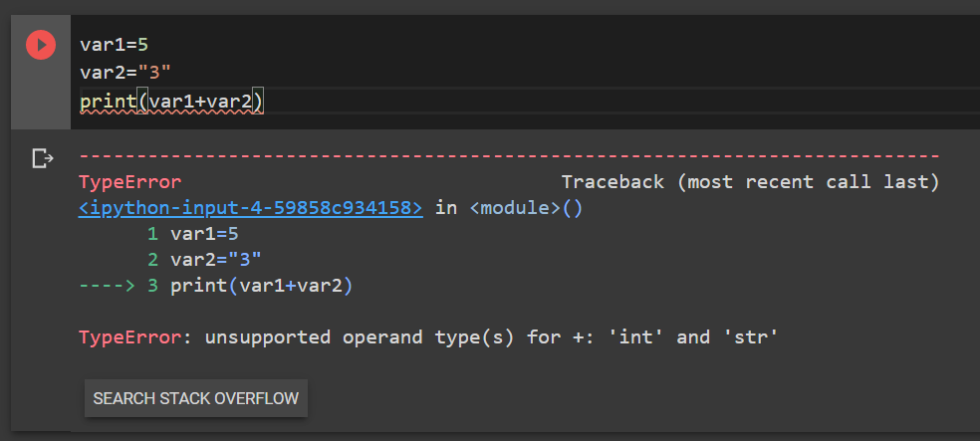Place cursor in the var1=5 code line

coord(114,45)
